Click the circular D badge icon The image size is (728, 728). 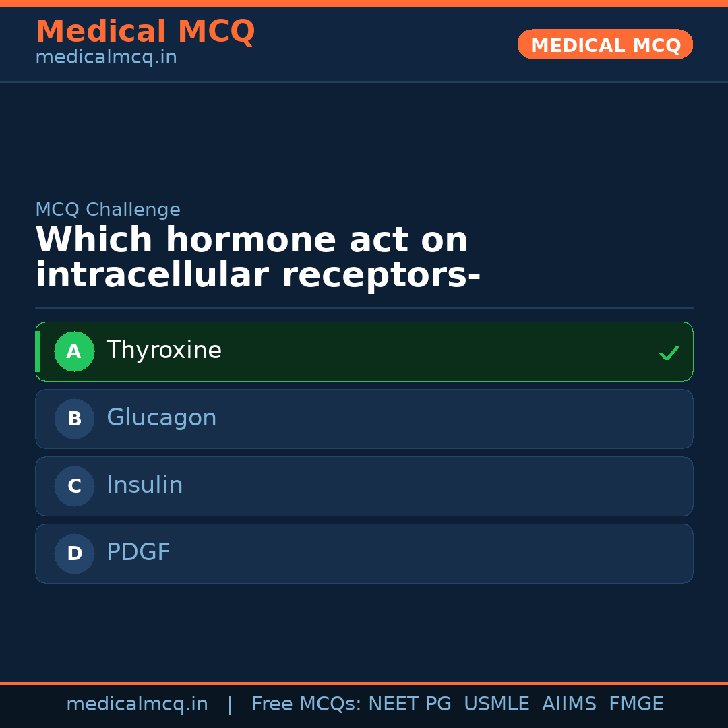click(74, 553)
